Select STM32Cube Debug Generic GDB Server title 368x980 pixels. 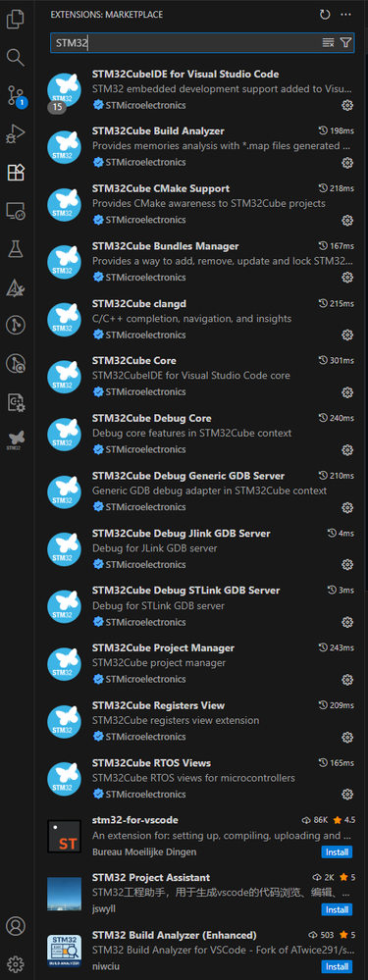point(188,476)
